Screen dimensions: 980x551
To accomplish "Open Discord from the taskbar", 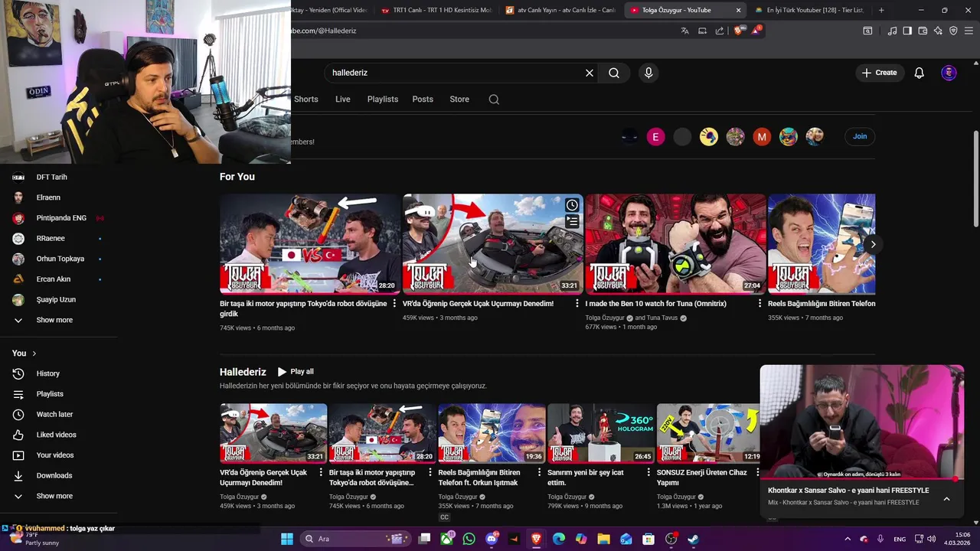I will coord(492,539).
